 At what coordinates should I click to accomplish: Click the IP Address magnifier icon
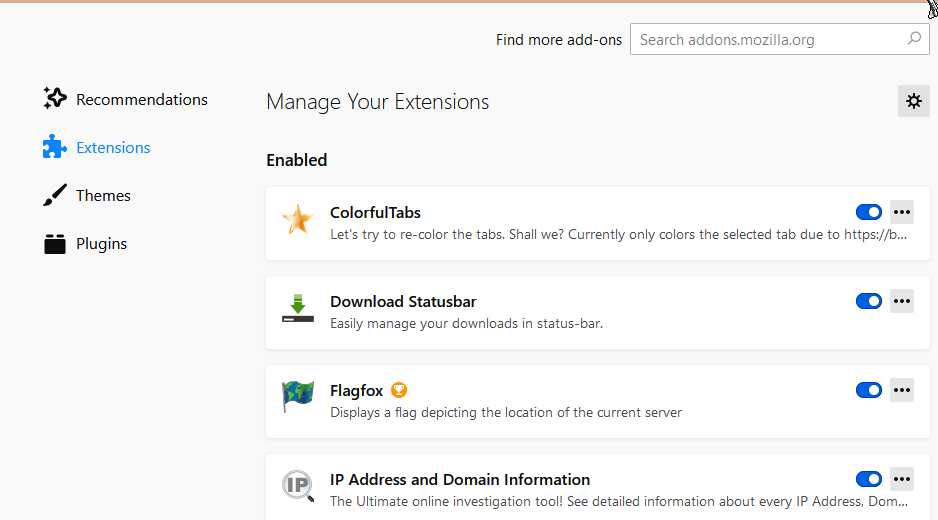pos(297,485)
